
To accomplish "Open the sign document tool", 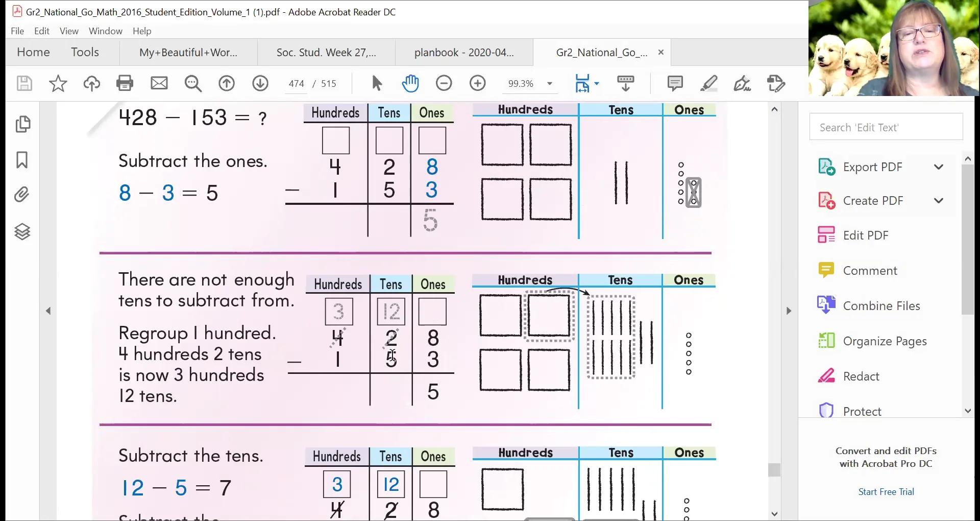I will coord(742,83).
